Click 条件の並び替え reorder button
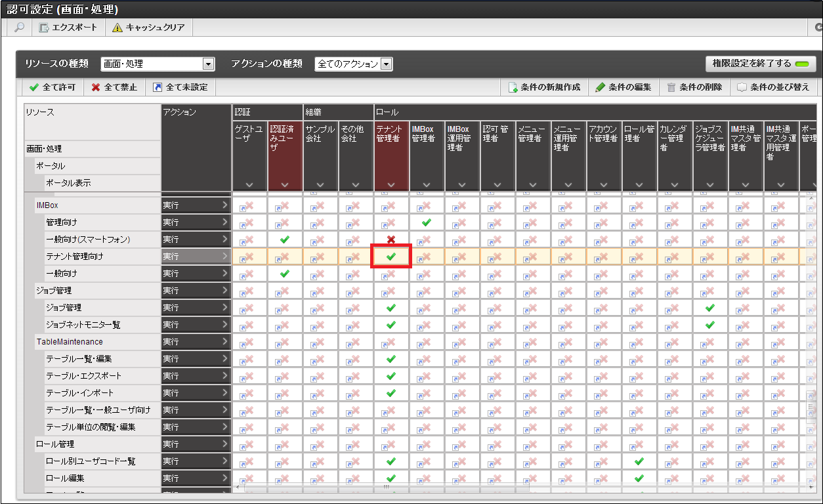Image resolution: width=823 pixels, height=504 pixels. pyautogui.click(x=773, y=87)
